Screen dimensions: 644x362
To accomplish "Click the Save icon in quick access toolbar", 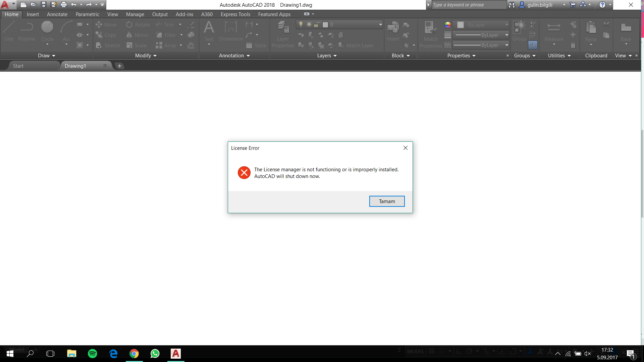I will point(44,5).
